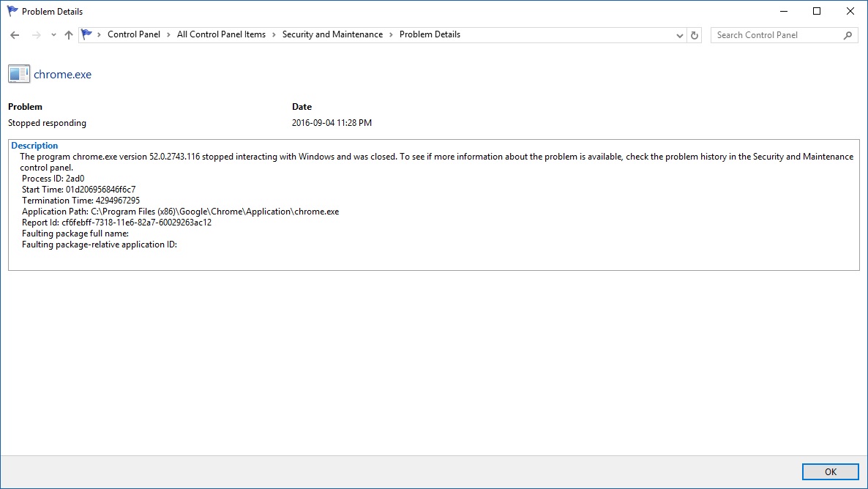This screenshot has width=868, height=489.
Task: Click the OK button
Action: (831, 472)
